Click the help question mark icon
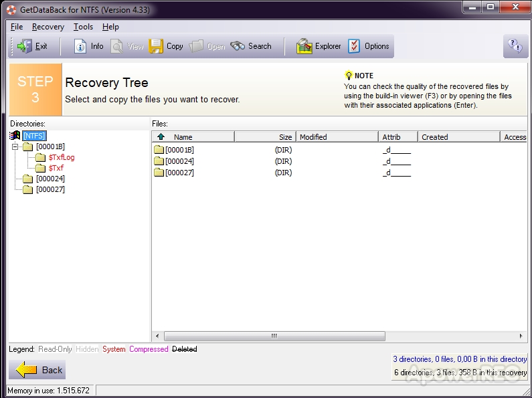 pyautogui.click(x=515, y=45)
